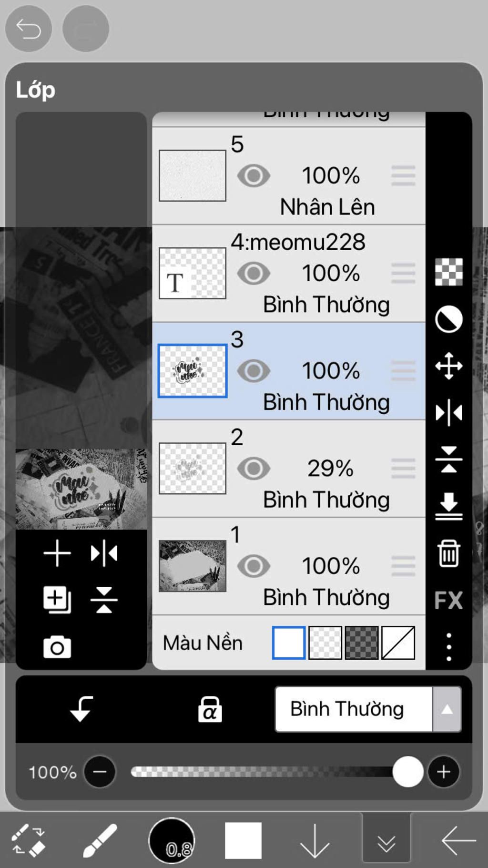488x868 pixels.
Task: Merge layer down with download arrow icon
Action: [448, 506]
